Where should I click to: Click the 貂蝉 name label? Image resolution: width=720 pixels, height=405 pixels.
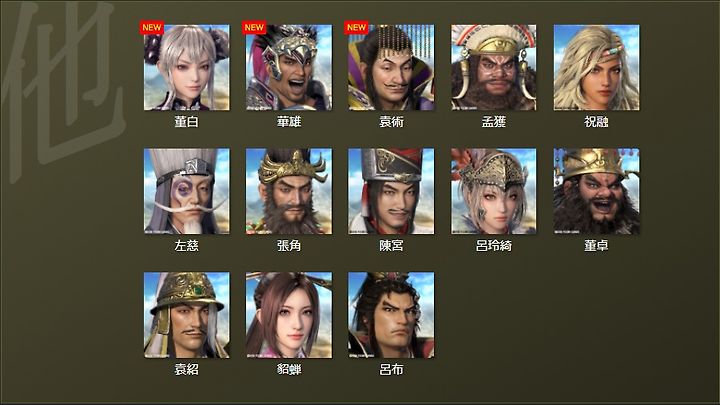point(289,369)
